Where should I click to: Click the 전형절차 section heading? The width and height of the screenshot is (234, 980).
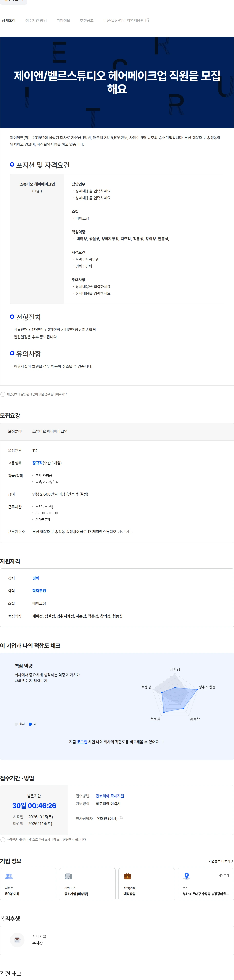coord(29,317)
